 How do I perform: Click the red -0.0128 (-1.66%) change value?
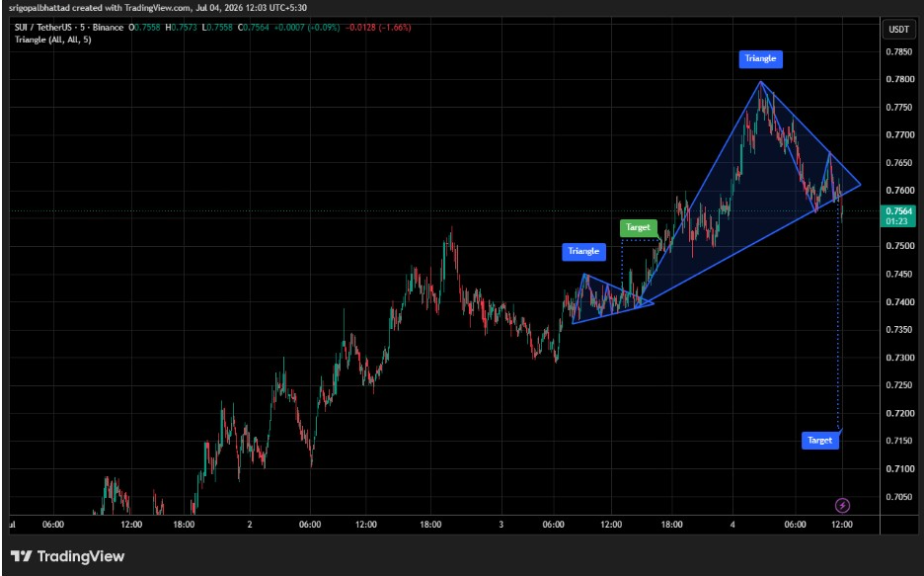tap(378, 27)
